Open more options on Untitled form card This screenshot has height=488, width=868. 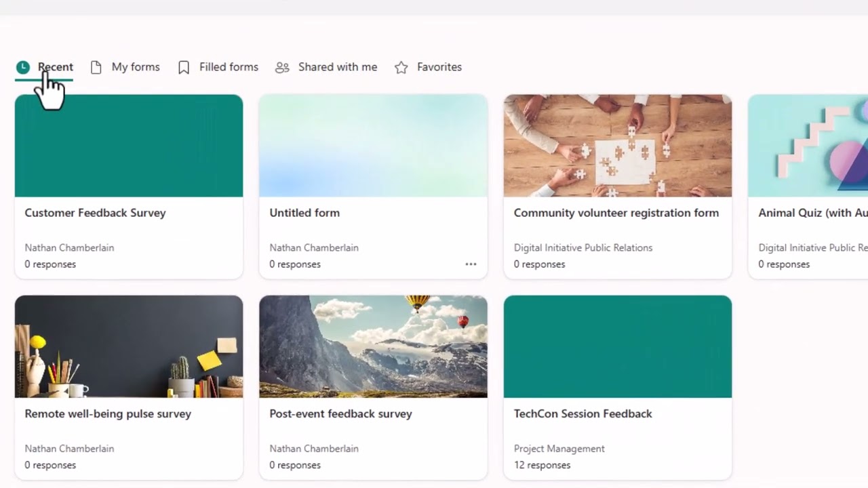(471, 264)
